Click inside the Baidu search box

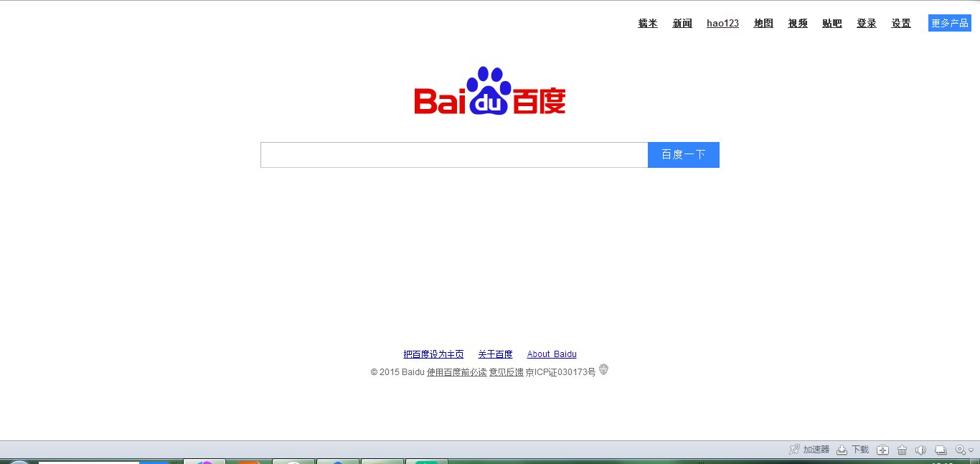click(x=452, y=154)
